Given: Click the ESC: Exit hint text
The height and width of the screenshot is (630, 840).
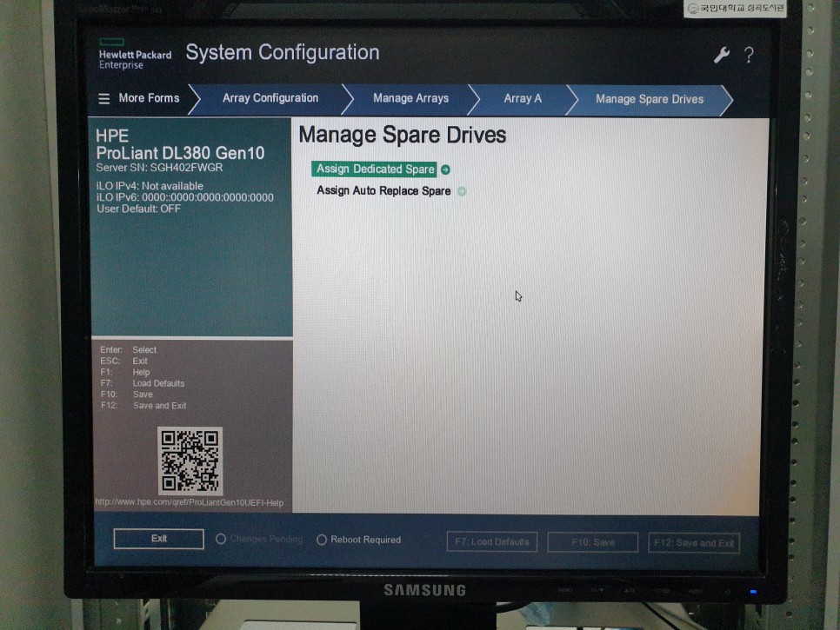Looking at the screenshot, I should point(123,361).
